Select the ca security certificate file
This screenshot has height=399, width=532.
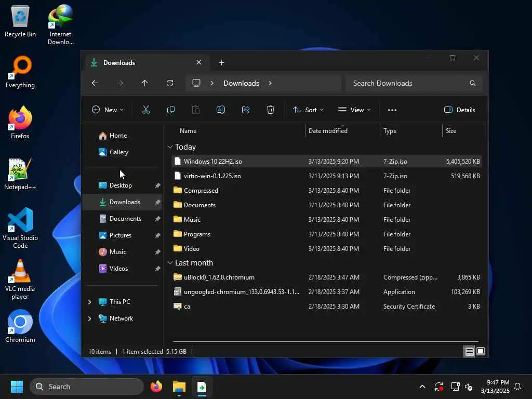(326, 307)
